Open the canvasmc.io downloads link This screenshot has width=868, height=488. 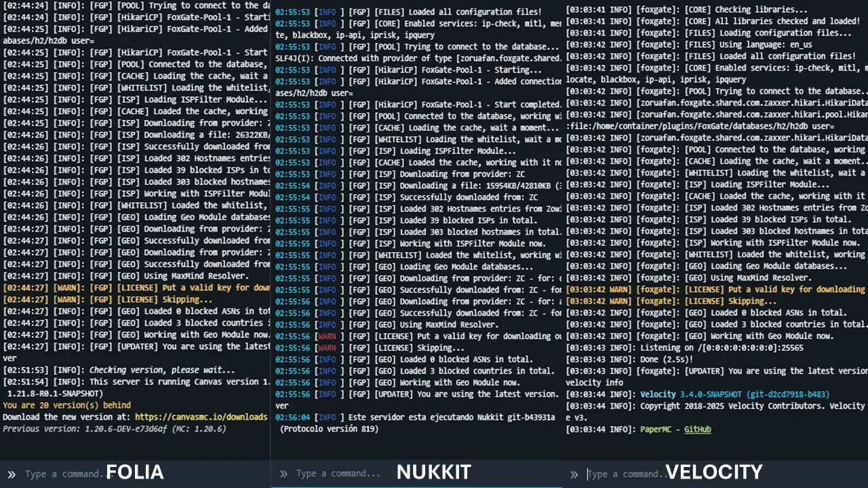click(201, 417)
